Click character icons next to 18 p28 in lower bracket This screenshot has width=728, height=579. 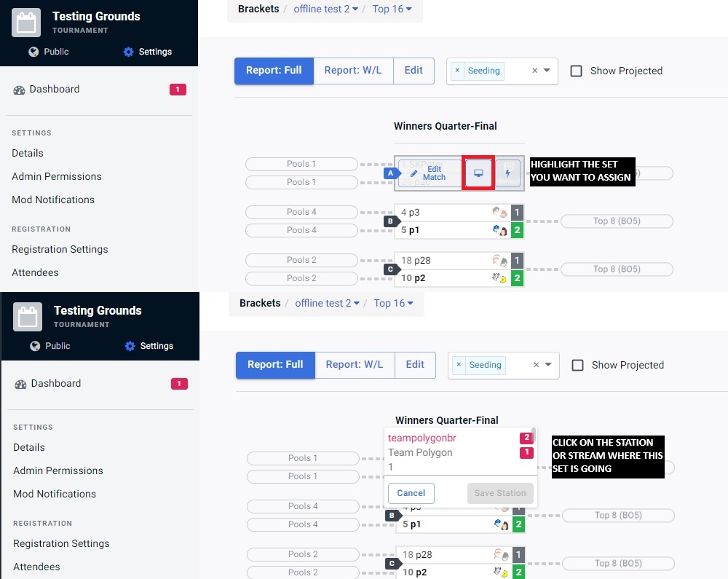tap(501, 554)
